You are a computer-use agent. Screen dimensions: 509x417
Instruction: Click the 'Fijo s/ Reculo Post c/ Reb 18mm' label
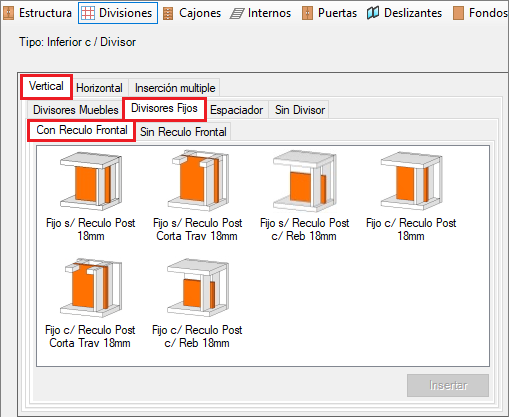(304, 229)
